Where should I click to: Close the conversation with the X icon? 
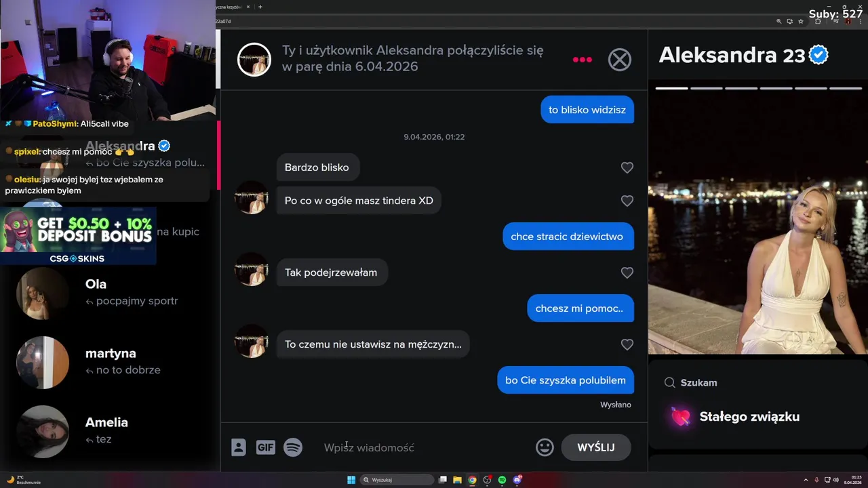(619, 60)
